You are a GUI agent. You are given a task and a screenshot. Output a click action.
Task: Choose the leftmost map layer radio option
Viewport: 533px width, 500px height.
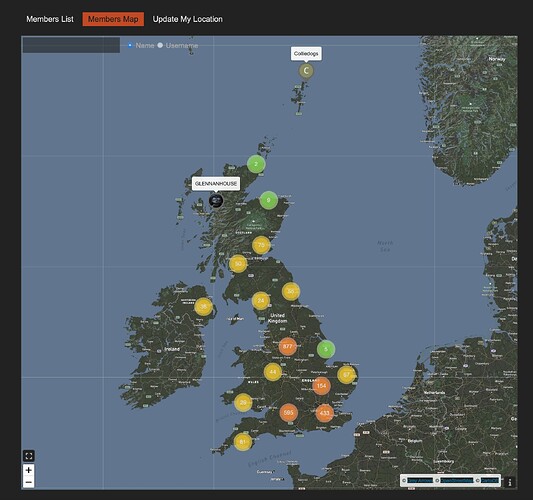[x=404, y=481]
